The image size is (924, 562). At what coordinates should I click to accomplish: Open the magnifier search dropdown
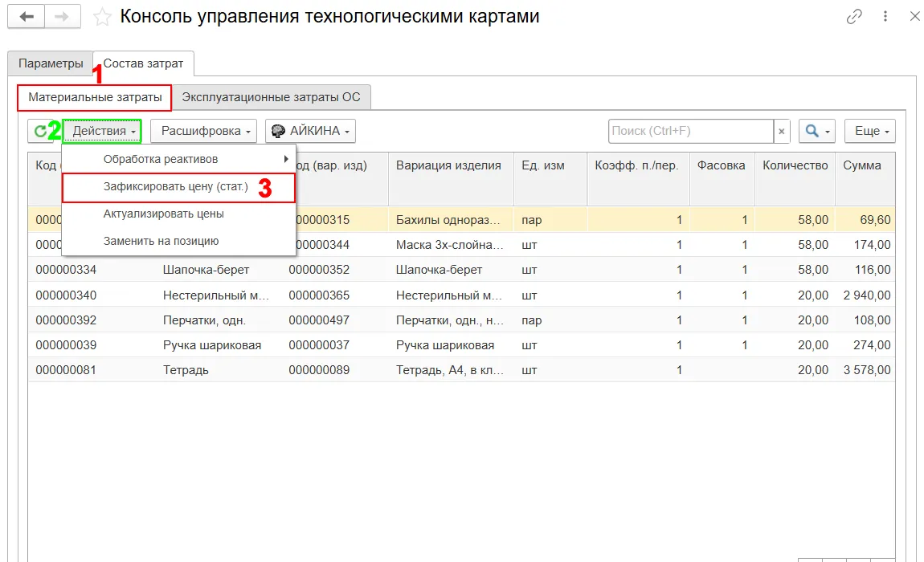(817, 131)
